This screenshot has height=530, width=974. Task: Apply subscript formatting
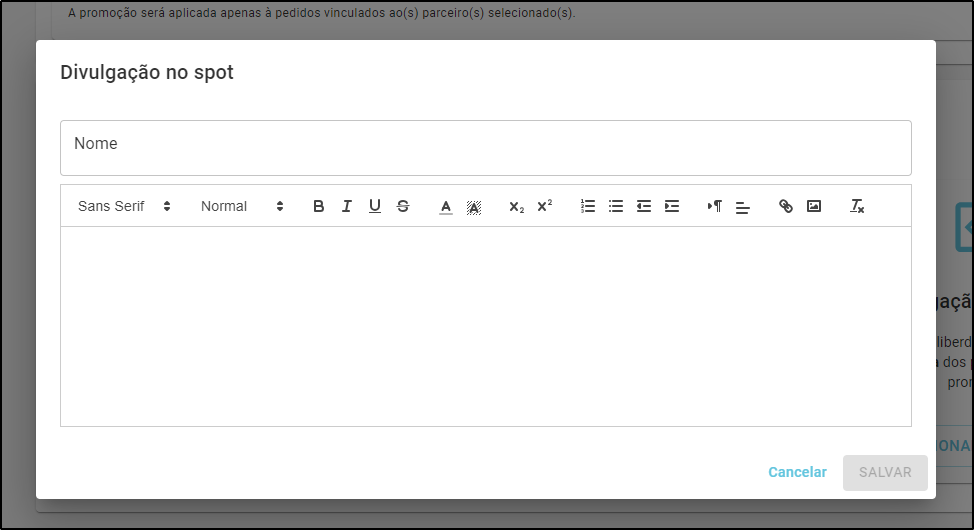pos(516,206)
